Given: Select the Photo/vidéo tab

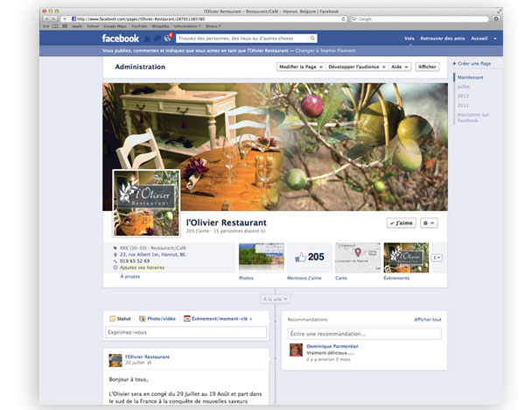Looking at the screenshot, I should 157,319.
